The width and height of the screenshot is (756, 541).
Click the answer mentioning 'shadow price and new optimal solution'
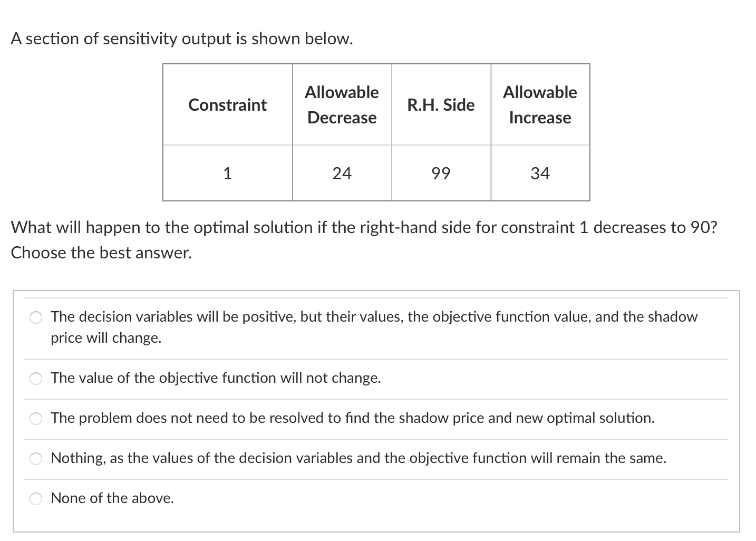tap(352, 418)
